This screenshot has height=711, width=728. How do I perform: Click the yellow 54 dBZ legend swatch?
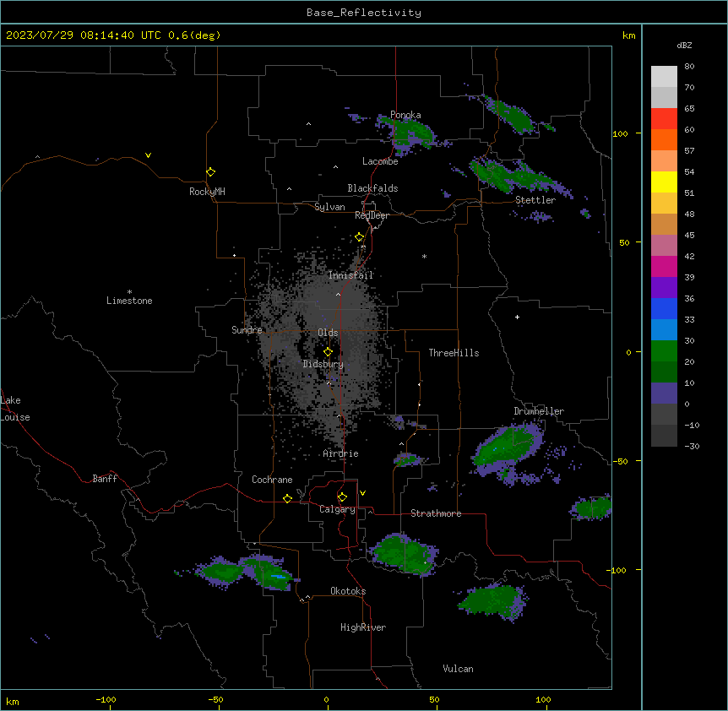(x=664, y=182)
